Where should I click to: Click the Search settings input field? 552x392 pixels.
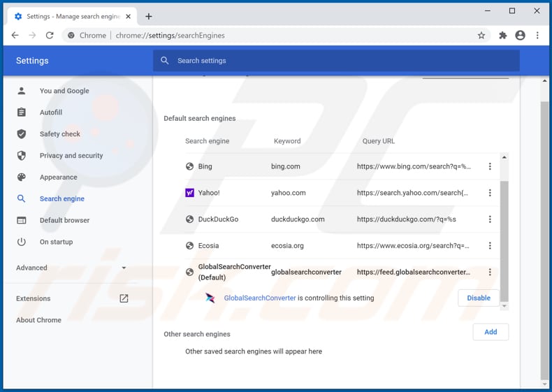point(336,61)
